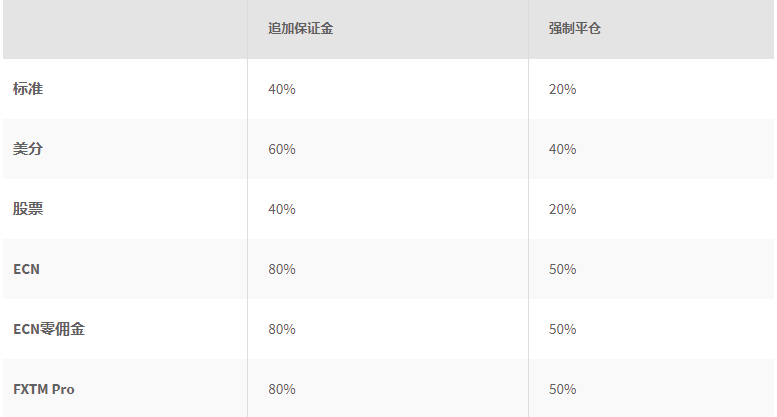Select the FXTM Pro row label
Screen dimensions: 777x417
(44, 389)
